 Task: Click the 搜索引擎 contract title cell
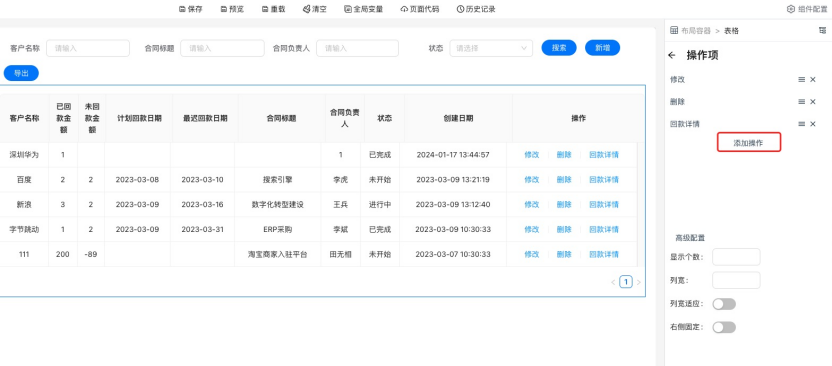pos(278,180)
